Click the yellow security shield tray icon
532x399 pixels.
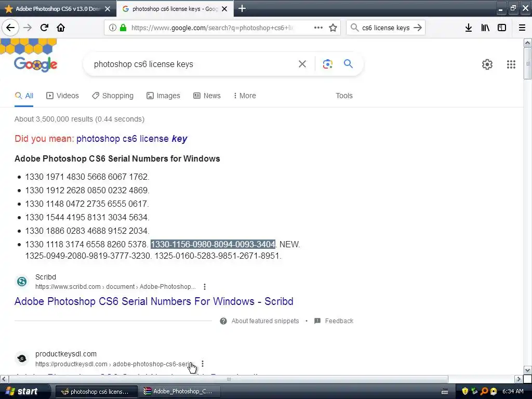pyautogui.click(x=465, y=391)
